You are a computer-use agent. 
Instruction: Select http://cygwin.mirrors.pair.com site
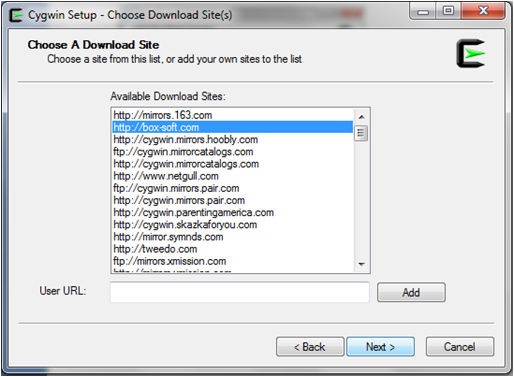click(233, 200)
